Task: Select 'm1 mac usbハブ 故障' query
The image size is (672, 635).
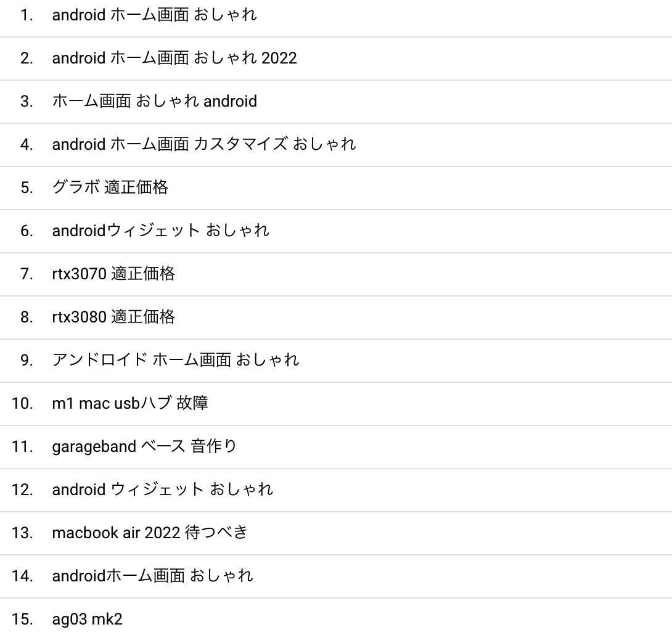Action: click(x=130, y=404)
